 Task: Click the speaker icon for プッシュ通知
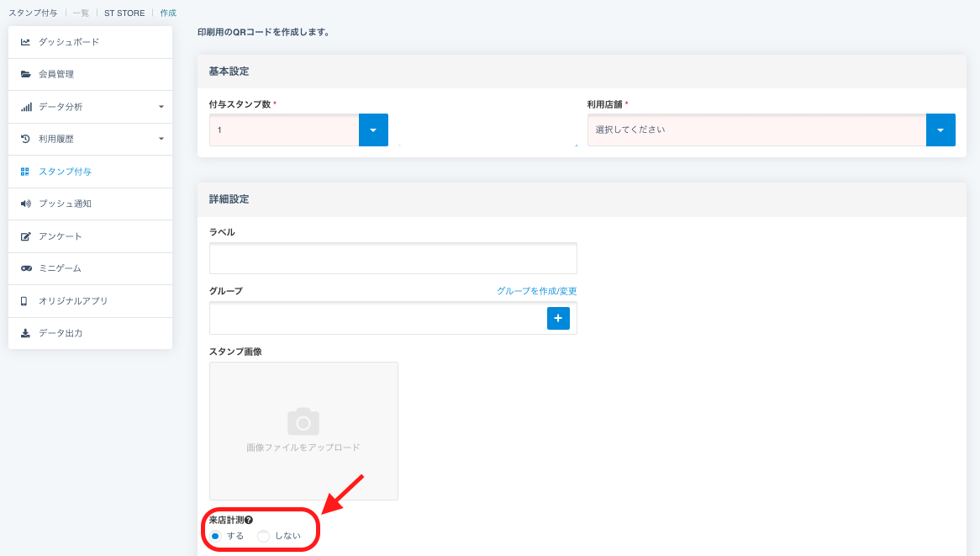[x=25, y=204]
